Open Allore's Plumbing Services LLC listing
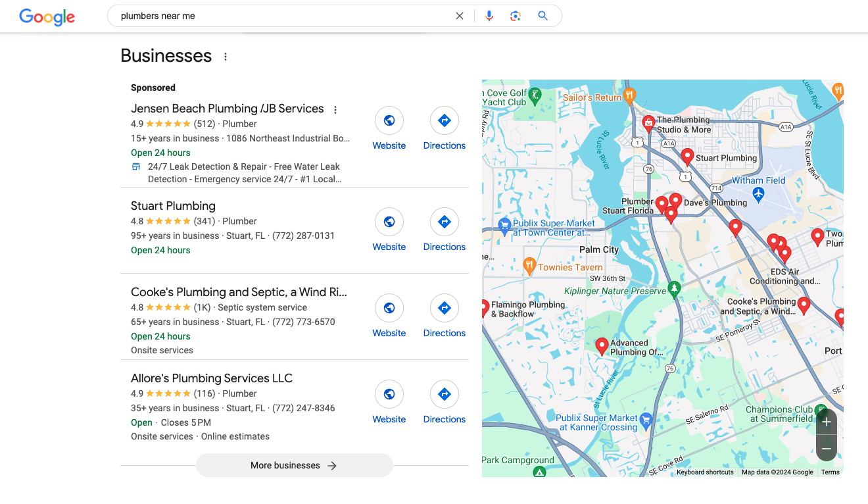The width and height of the screenshot is (868, 504). (212, 378)
